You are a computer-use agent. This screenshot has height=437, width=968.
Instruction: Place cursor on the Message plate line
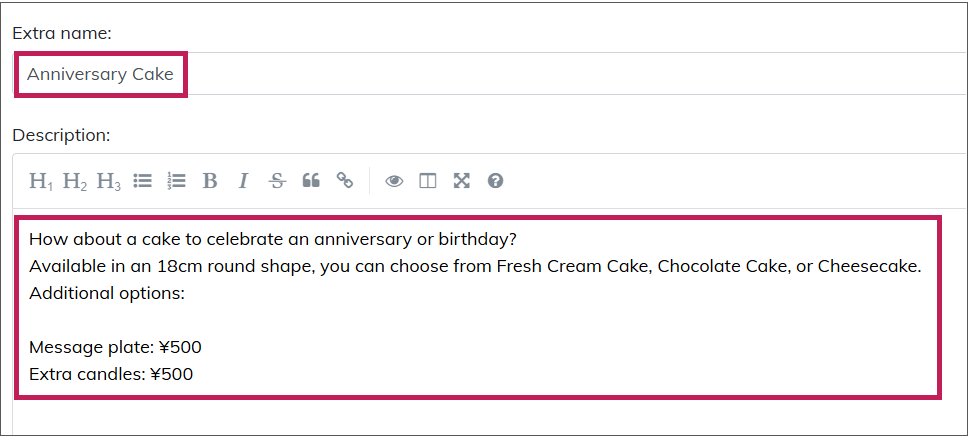point(115,348)
